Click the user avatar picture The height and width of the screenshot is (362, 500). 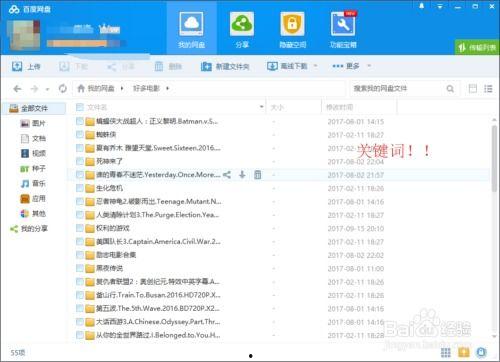[24, 35]
